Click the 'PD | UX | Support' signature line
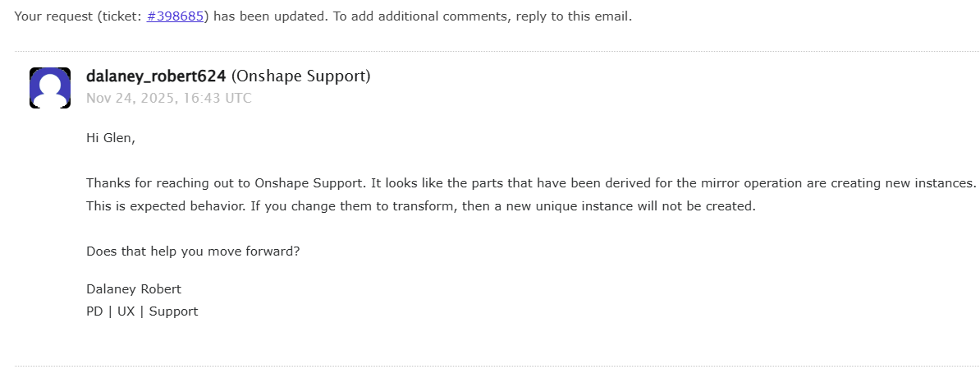The height and width of the screenshot is (369, 980). click(142, 311)
